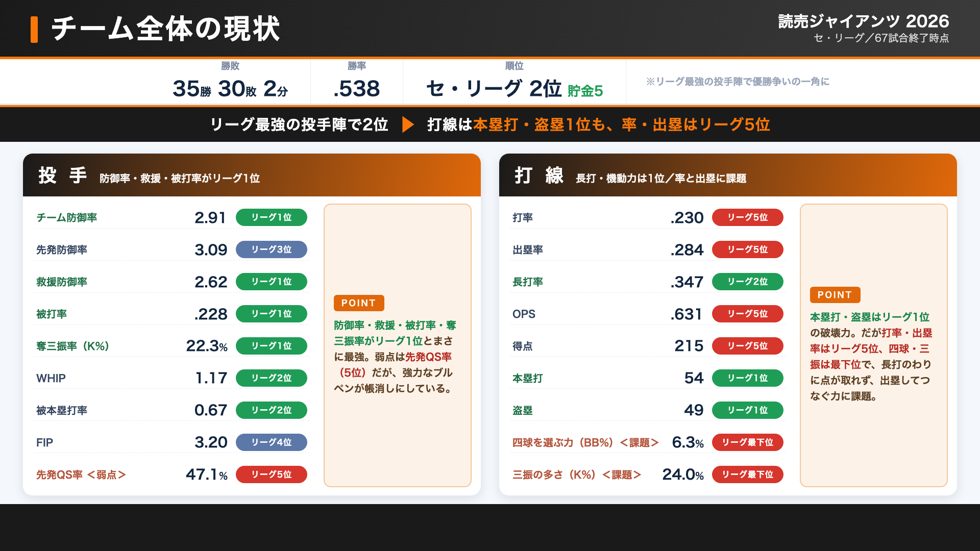Click the リーグ4位 badge beside FIP
The width and height of the screenshot is (980, 551).
[x=272, y=442]
